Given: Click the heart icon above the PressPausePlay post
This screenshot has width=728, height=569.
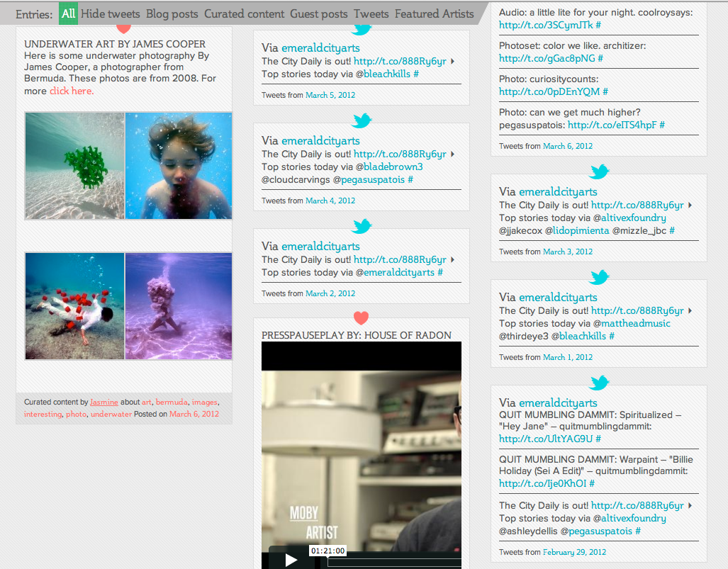Looking at the screenshot, I should tap(362, 318).
